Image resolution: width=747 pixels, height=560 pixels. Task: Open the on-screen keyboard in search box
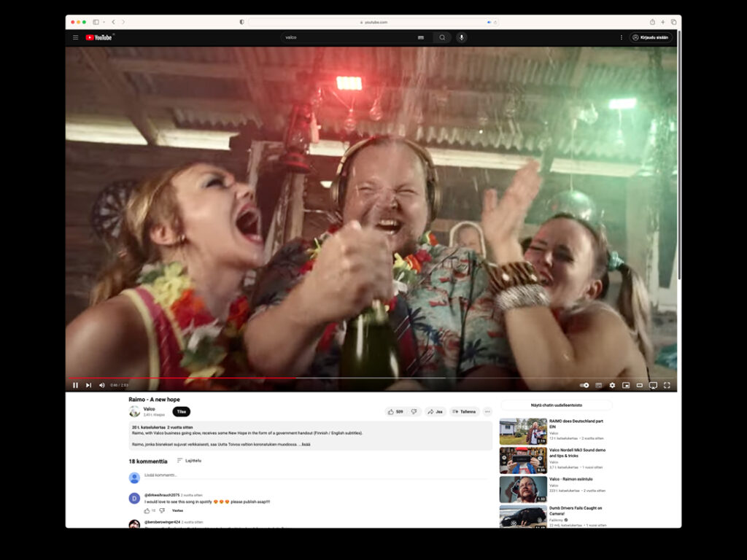pyautogui.click(x=421, y=38)
